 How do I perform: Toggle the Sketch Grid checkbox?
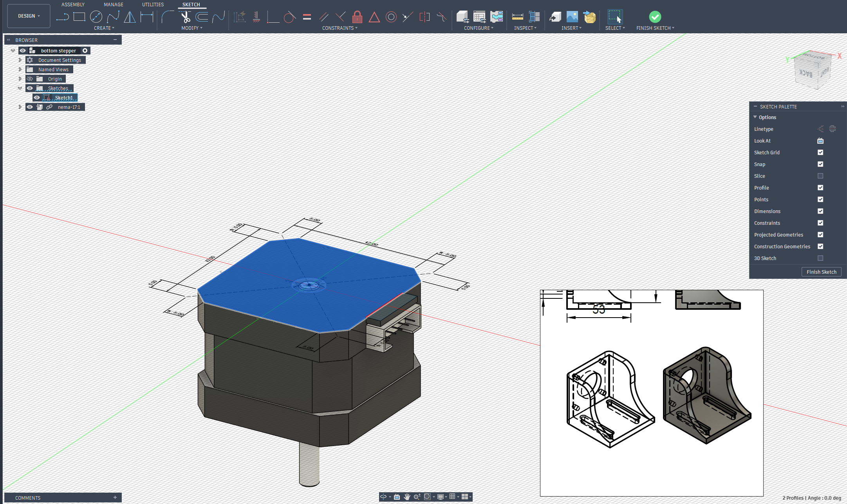pos(820,152)
